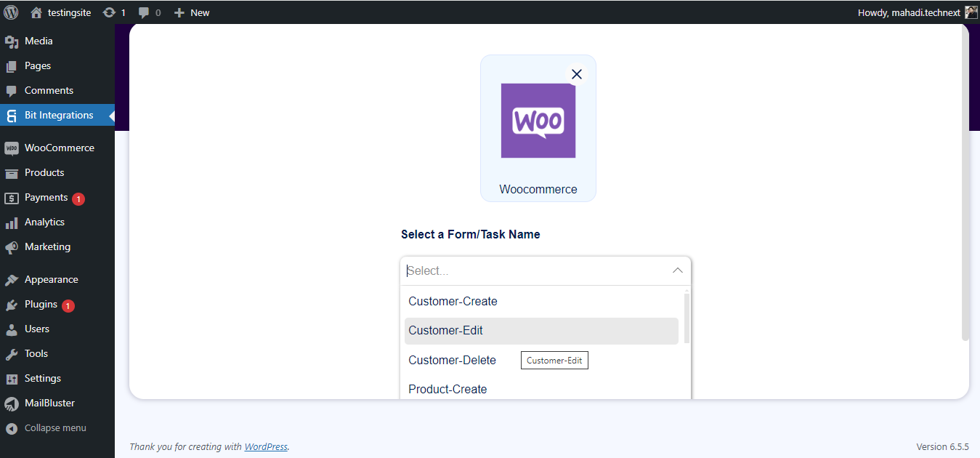Screen dimensions: 980x458
Task: Click the WooCommerce sidebar icon
Action: tap(11, 148)
